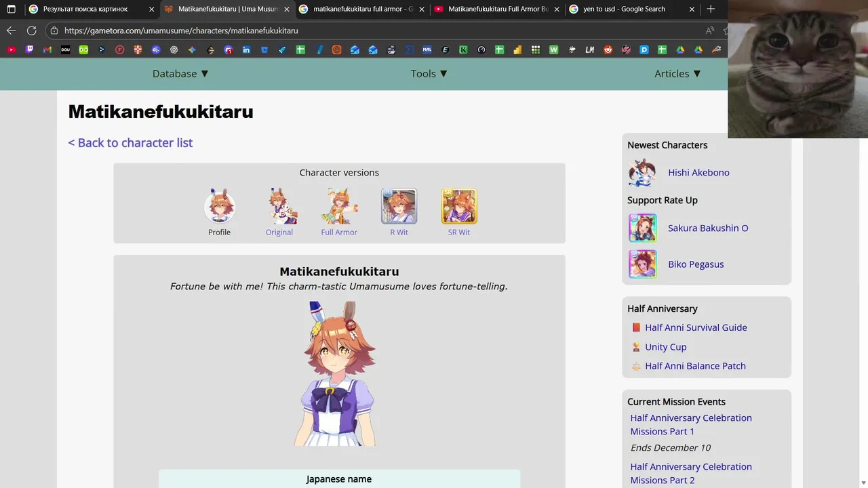Open the browser tab actions menu

(11, 9)
